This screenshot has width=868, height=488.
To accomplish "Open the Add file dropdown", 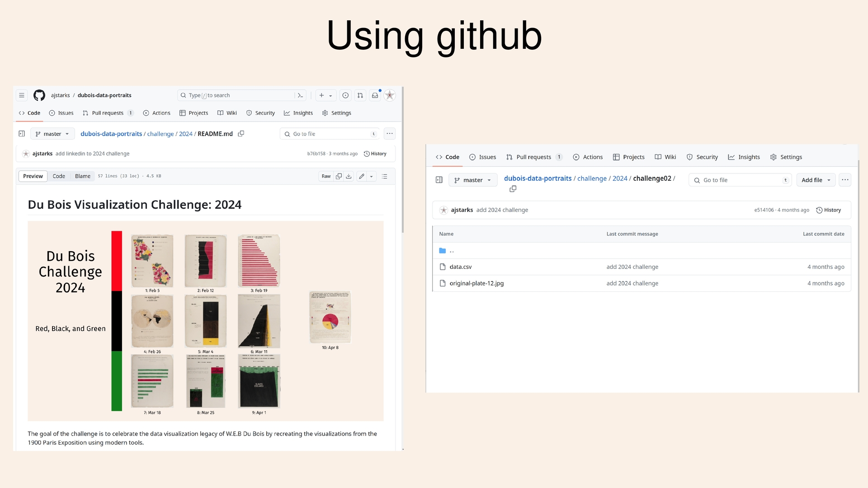I will [x=816, y=180].
